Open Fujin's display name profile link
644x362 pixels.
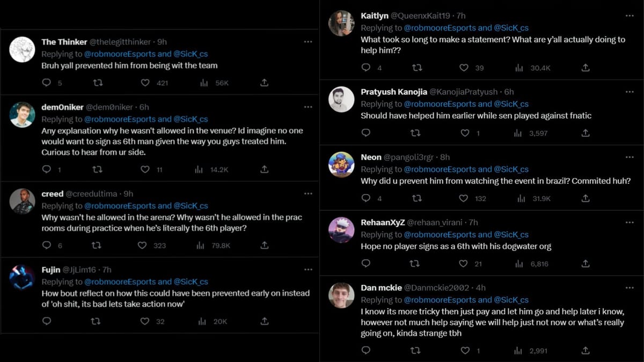(x=51, y=270)
